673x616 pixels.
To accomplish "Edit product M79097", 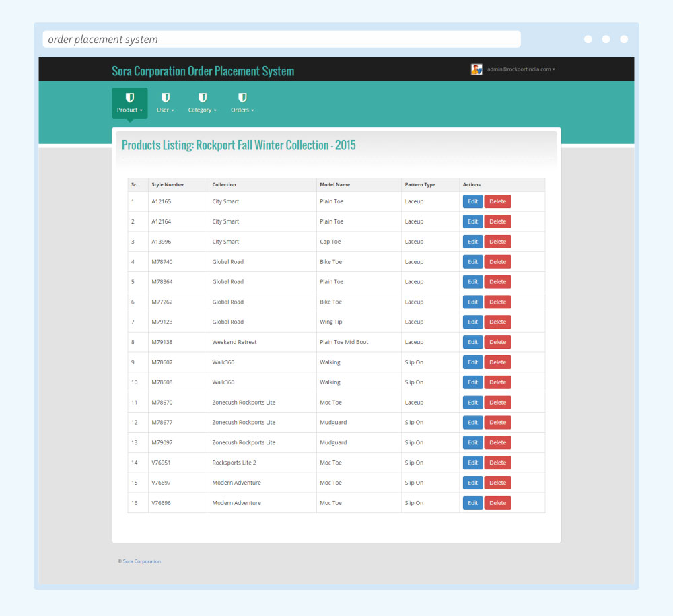I will click(x=472, y=442).
